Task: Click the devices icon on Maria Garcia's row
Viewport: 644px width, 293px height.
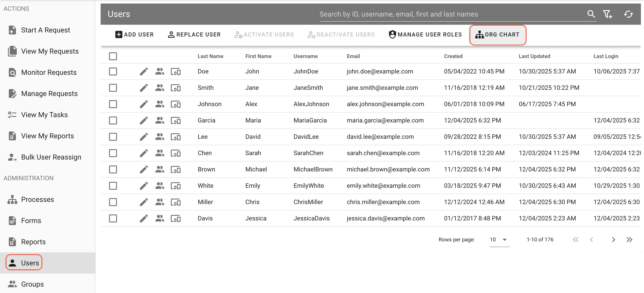Action: (x=175, y=120)
